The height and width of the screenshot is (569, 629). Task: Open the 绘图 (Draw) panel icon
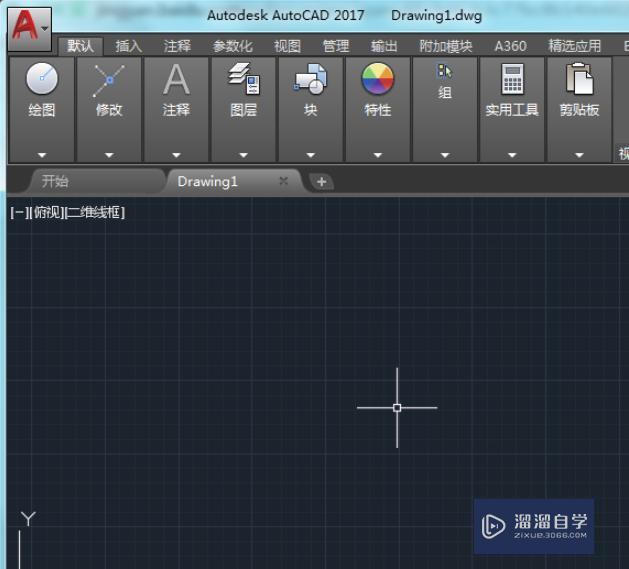click(x=42, y=79)
